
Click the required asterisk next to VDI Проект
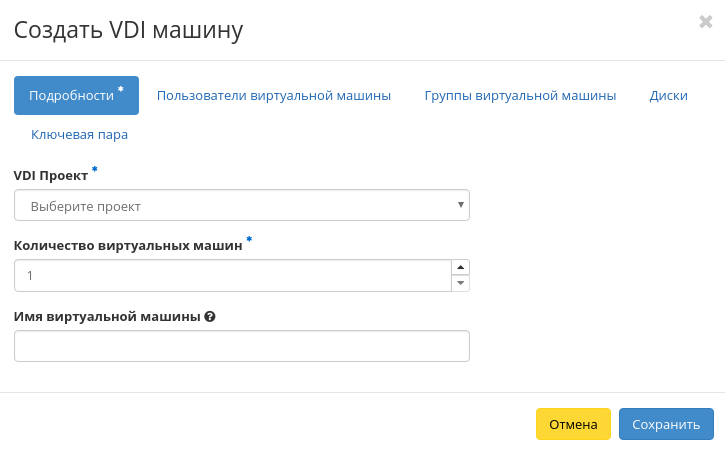point(95,170)
